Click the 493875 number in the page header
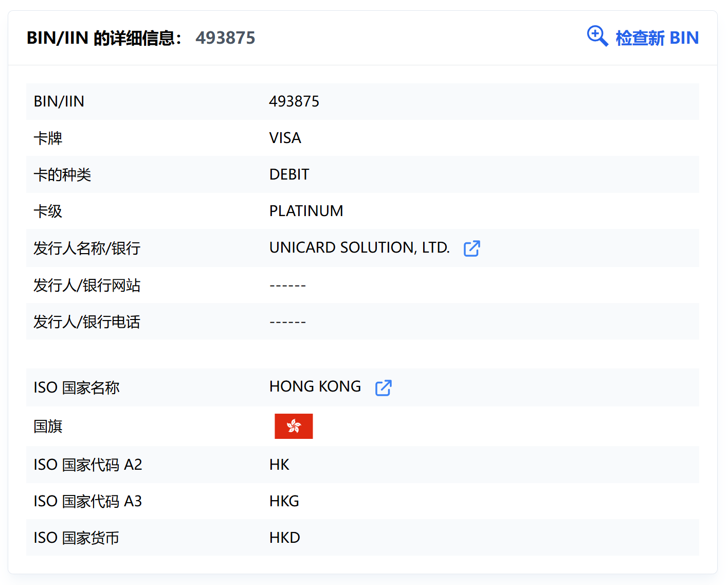This screenshot has height=585, width=728. 225,38
